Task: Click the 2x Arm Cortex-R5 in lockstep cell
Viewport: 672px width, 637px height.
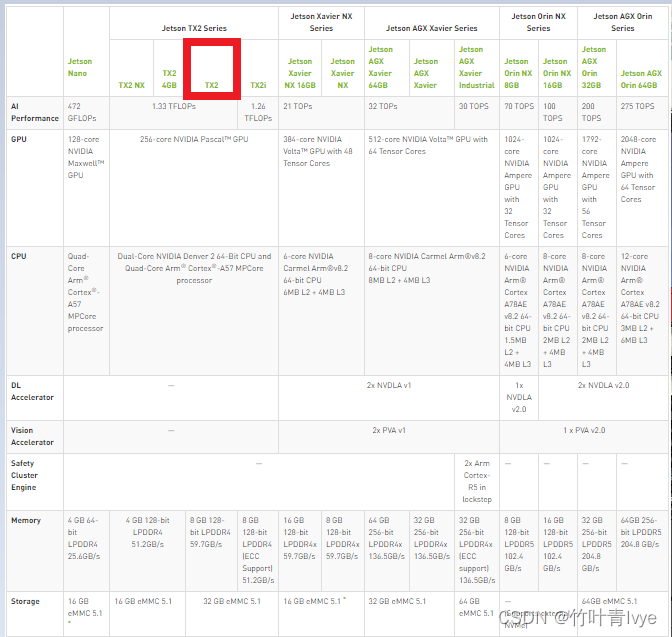Action: pyautogui.click(x=477, y=481)
